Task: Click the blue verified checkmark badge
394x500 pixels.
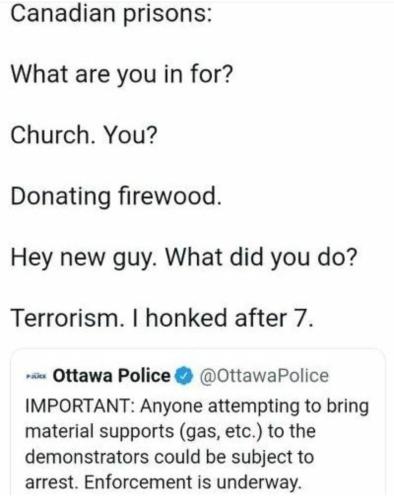Action: pyautogui.click(x=184, y=376)
